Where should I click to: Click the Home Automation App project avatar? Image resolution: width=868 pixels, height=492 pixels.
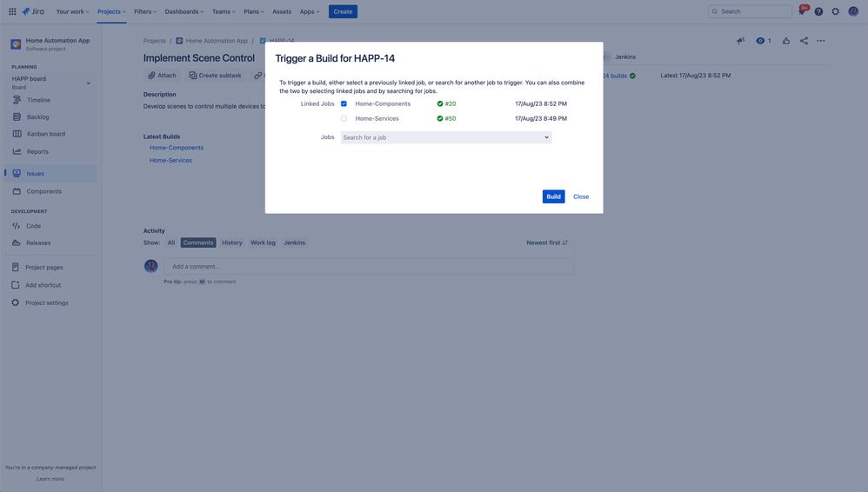16,43
